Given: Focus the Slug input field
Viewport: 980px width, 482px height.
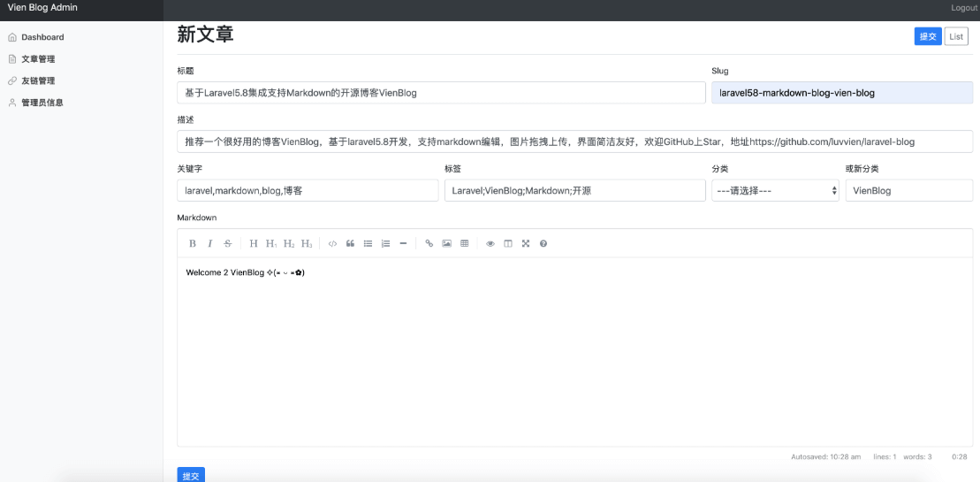Looking at the screenshot, I should (842, 93).
